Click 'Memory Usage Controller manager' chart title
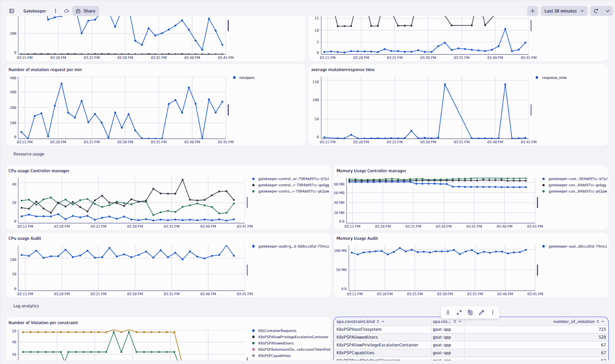The image size is (615, 364). (371, 171)
